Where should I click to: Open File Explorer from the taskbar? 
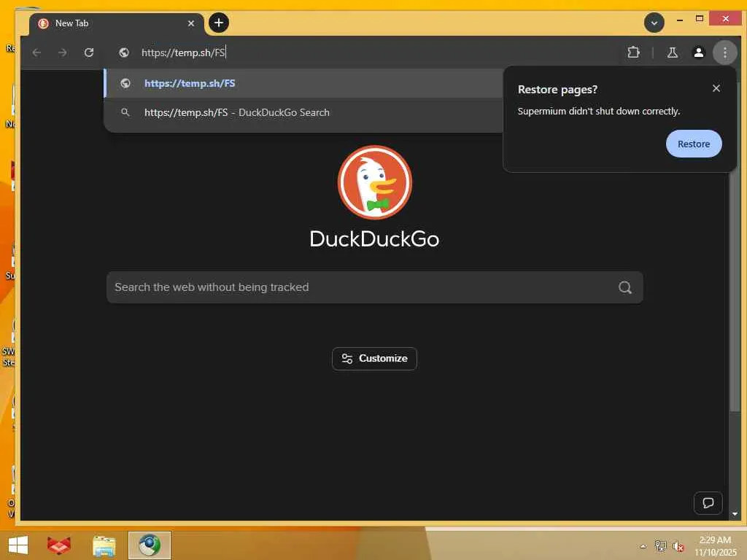coord(104,545)
